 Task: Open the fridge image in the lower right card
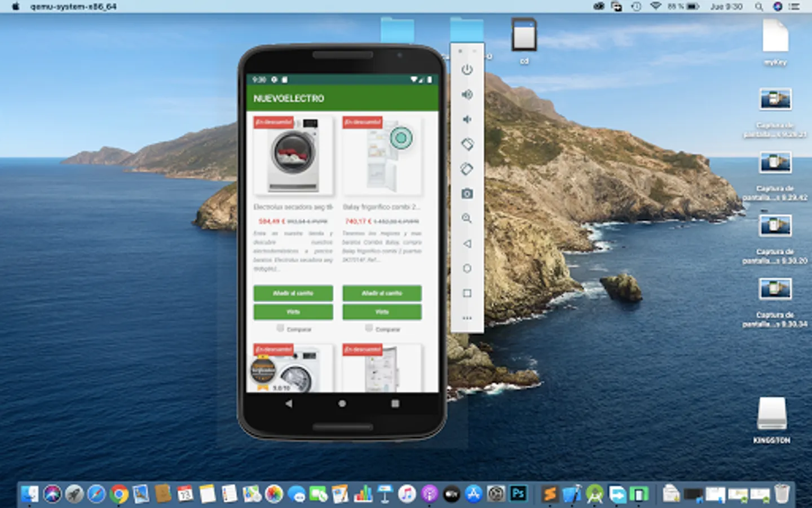coord(382,368)
